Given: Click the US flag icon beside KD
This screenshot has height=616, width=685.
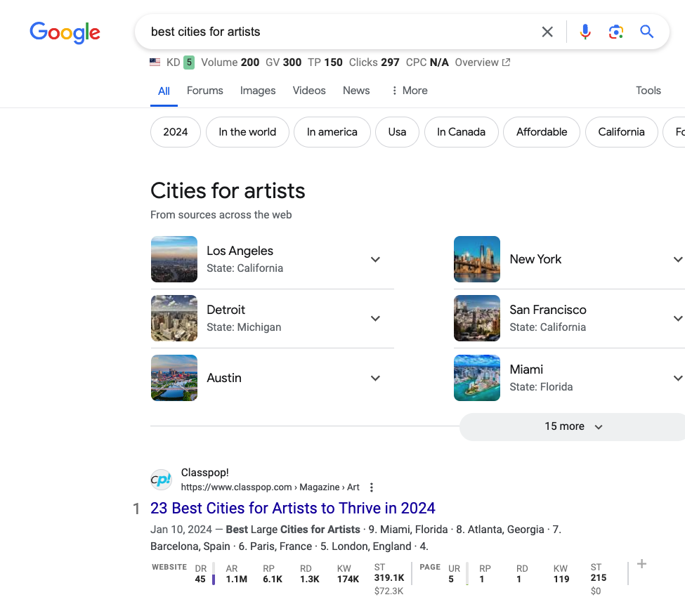Looking at the screenshot, I should point(155,62).
